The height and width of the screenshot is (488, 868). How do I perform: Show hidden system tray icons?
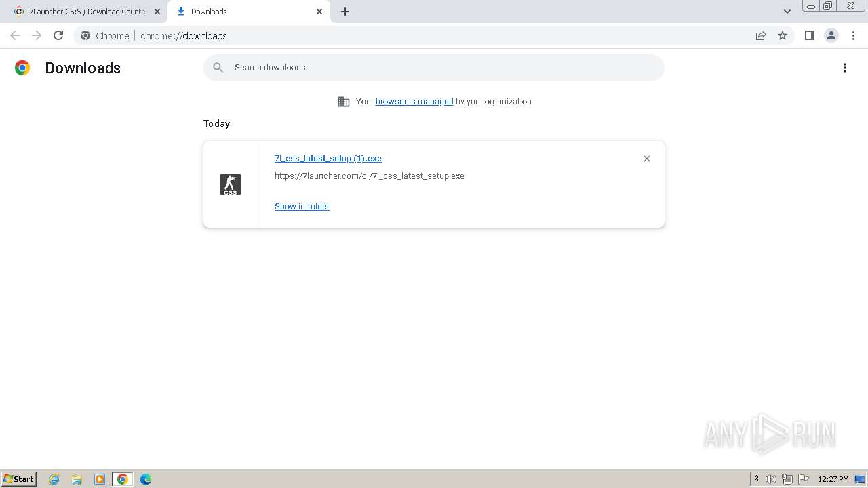(x=757, y=479)
